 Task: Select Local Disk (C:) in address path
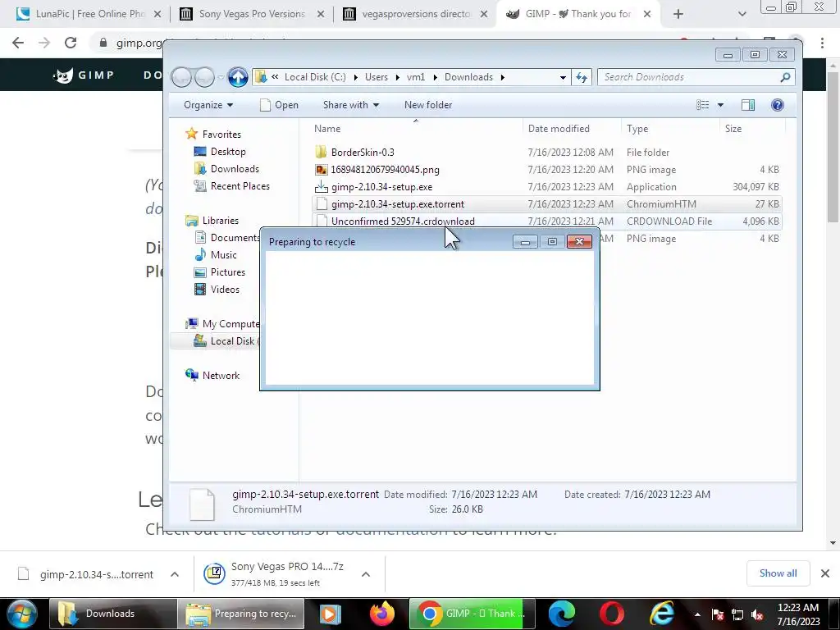coord(315,77)
